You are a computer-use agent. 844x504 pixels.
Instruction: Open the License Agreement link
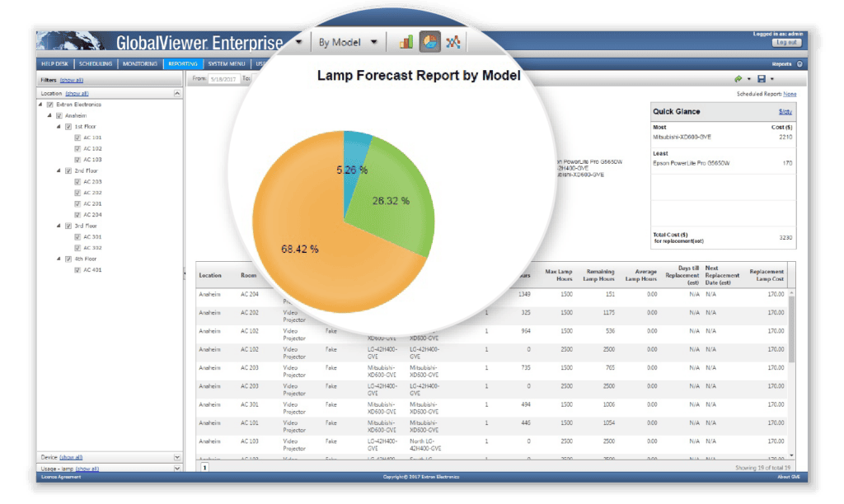(61, 477)
